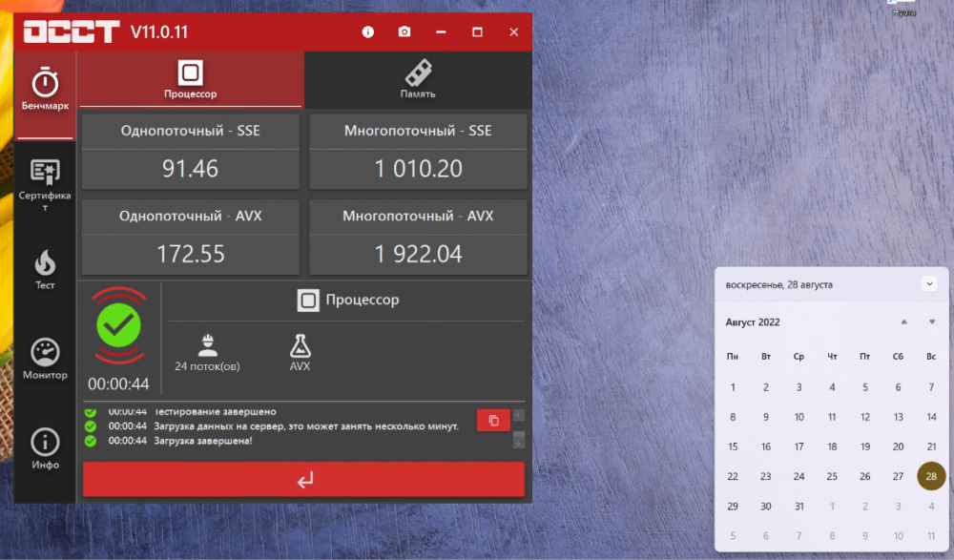
Task: Open the Монитор gauge section
Action: pyautogui.click(x=45, y=359)
